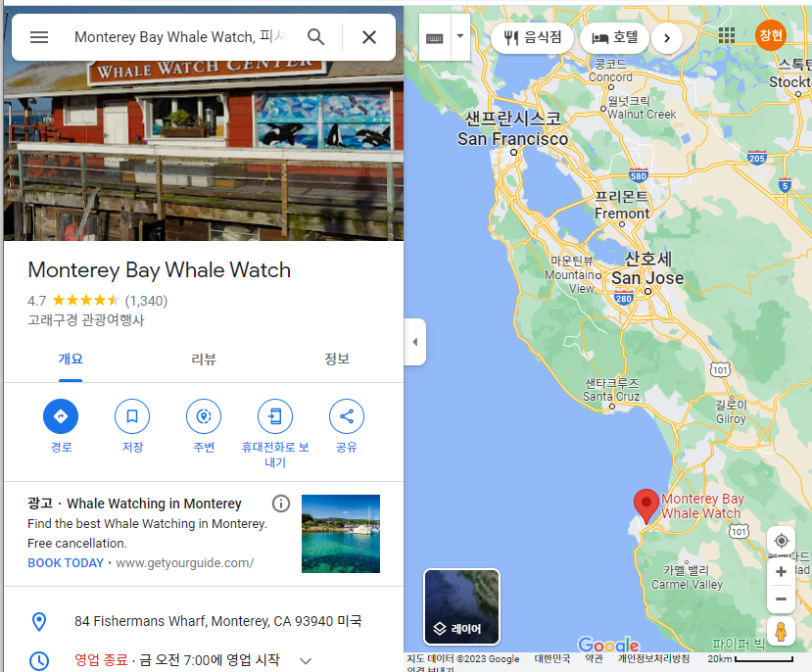Switch to the 정보 tab

337,359
